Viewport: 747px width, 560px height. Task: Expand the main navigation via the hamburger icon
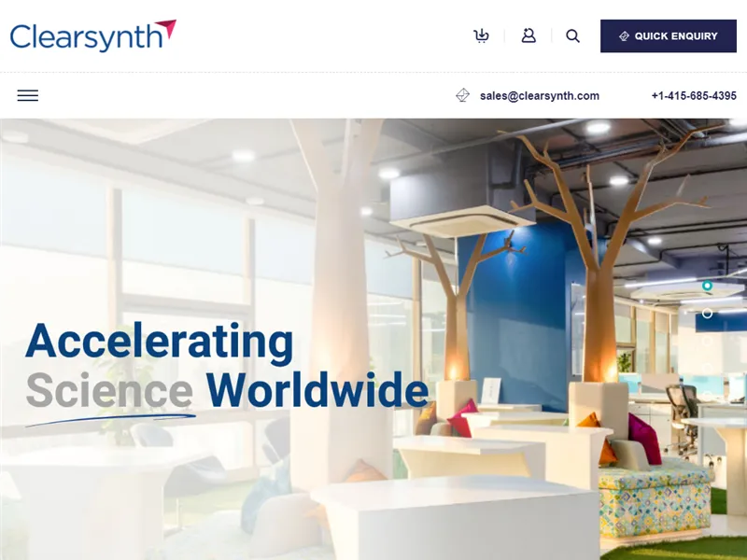[28, 95]
